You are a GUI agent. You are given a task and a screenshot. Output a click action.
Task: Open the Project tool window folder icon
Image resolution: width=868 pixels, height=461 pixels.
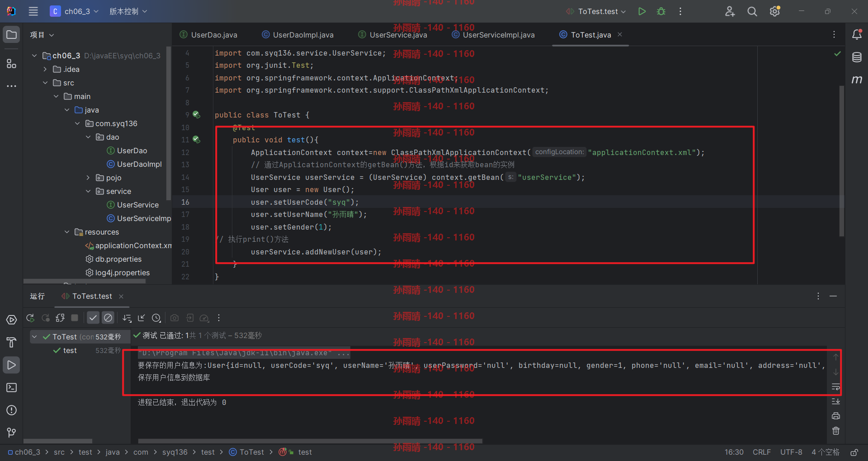coord(11,35)
